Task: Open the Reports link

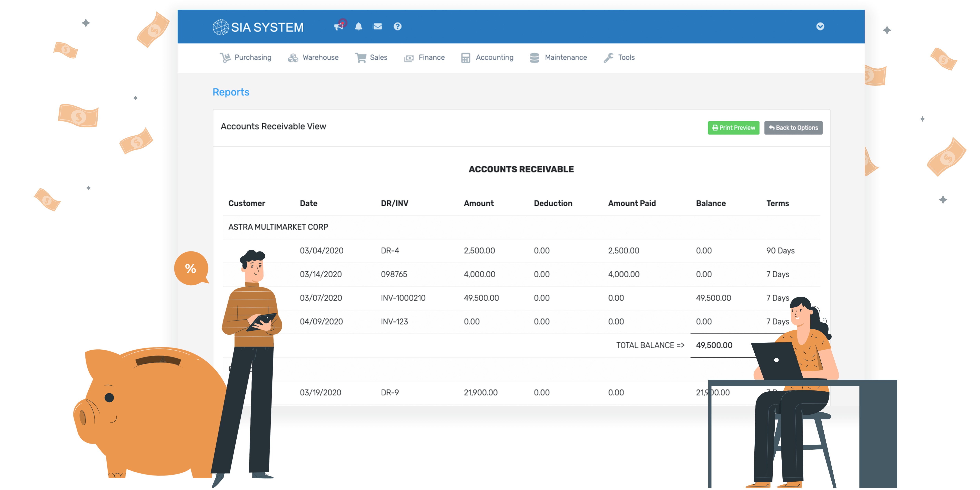Action: pos(231,92)
